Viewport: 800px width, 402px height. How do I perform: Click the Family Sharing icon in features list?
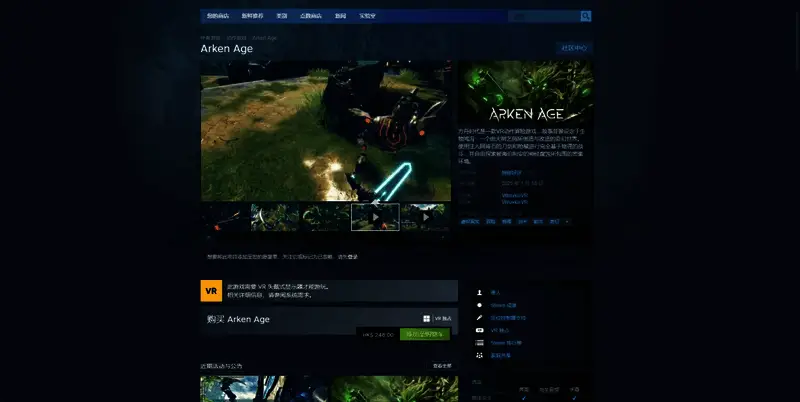coord(480,355)
